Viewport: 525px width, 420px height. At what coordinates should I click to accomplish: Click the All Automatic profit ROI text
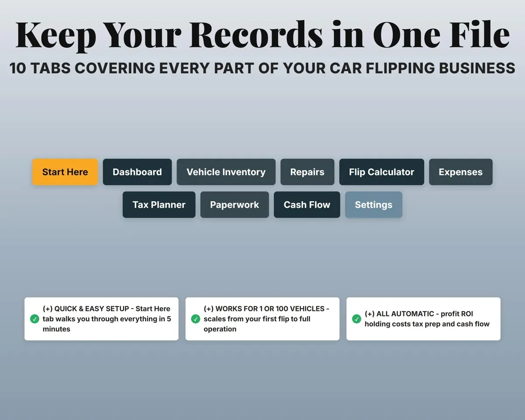(x=427, y=319)
